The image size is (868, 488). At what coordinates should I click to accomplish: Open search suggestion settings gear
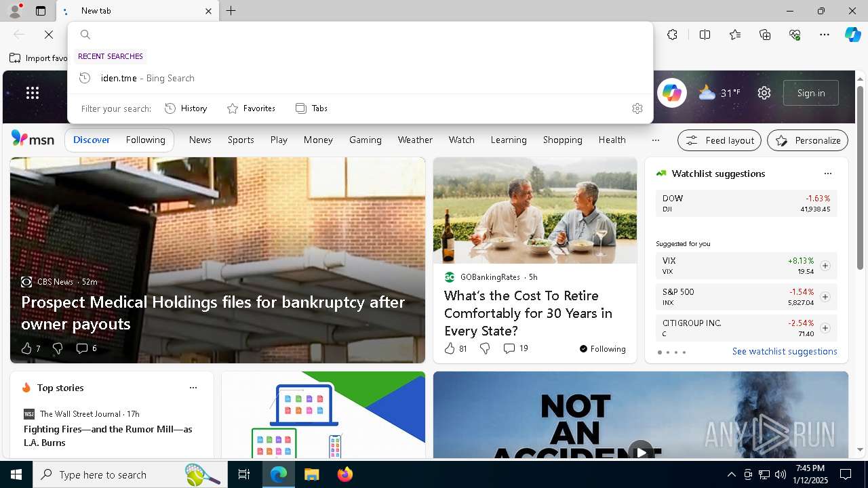(637, 108)
